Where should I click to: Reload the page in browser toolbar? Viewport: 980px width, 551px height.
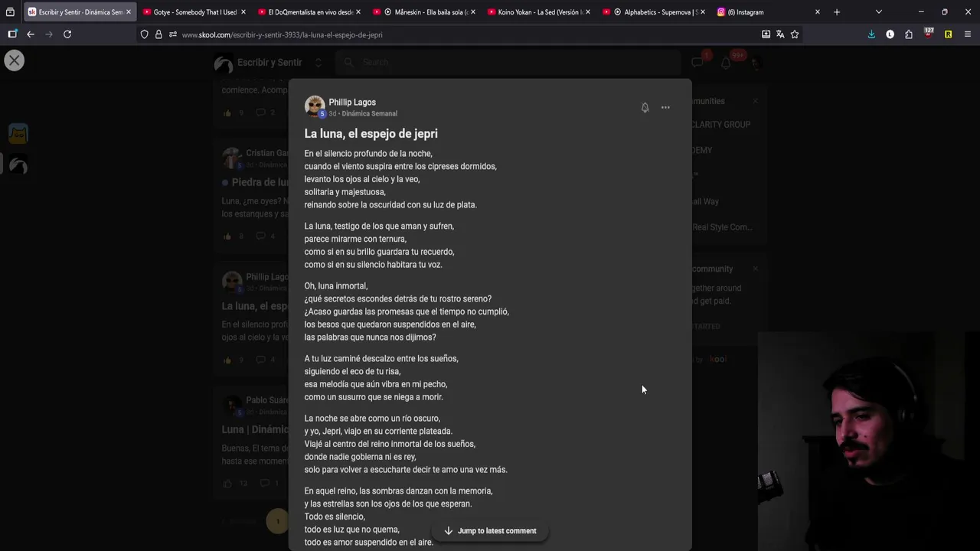point(67,34)
